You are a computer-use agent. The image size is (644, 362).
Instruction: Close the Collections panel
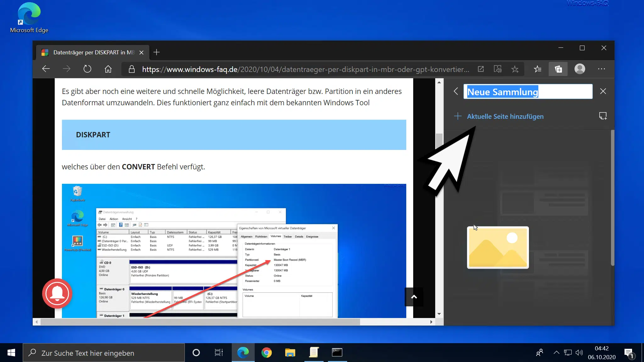[x=603, y=91]
